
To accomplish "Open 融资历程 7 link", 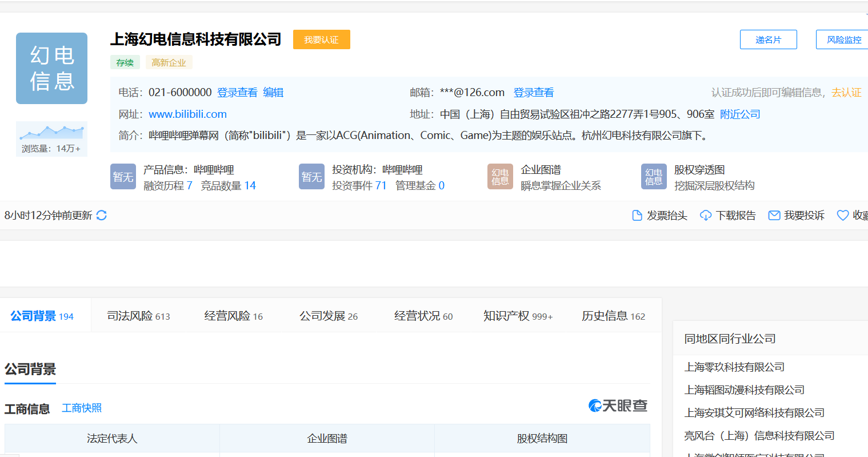I will [x=168, y=186].
